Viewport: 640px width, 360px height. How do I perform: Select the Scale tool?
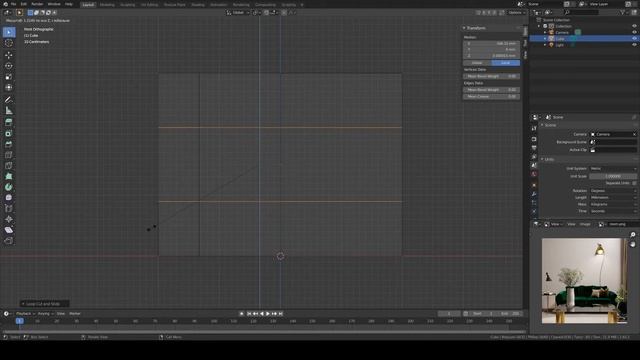coord(9,77)
